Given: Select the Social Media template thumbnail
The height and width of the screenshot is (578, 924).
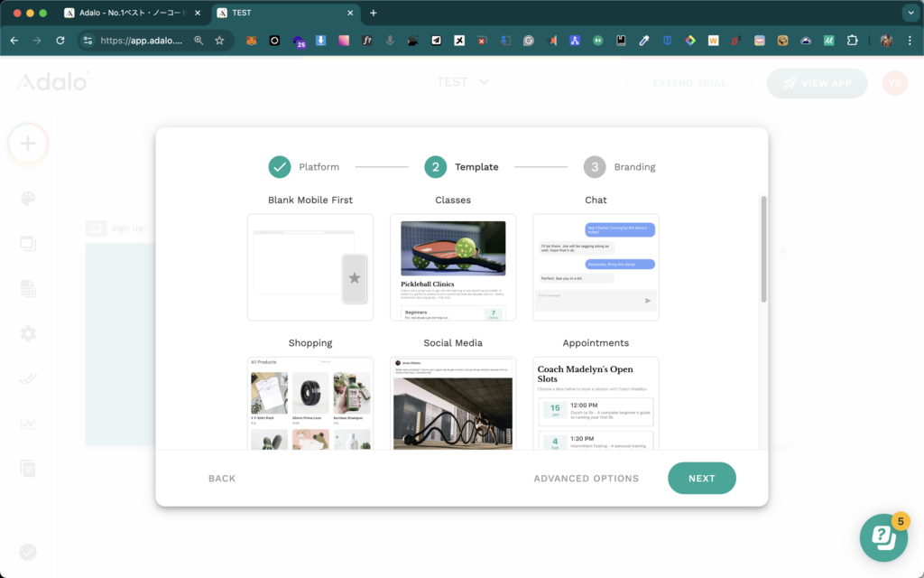Looking at the screenshot, I should [x=453, y=404].
